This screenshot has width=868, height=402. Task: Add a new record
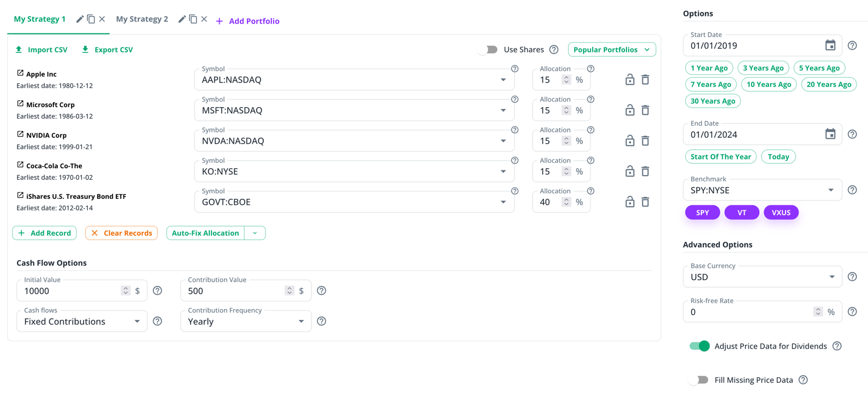pos(44,233)
